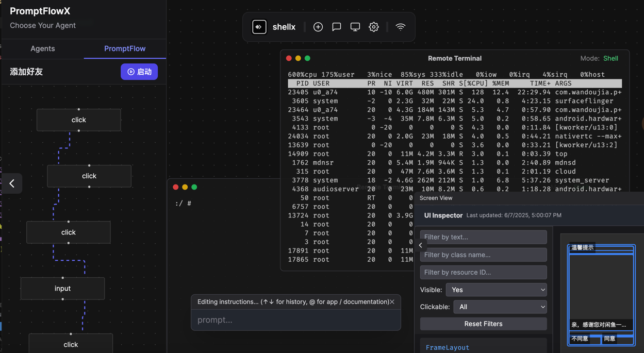Open the monitor Screen View icon
644x353 pixels.
[355, 26]
